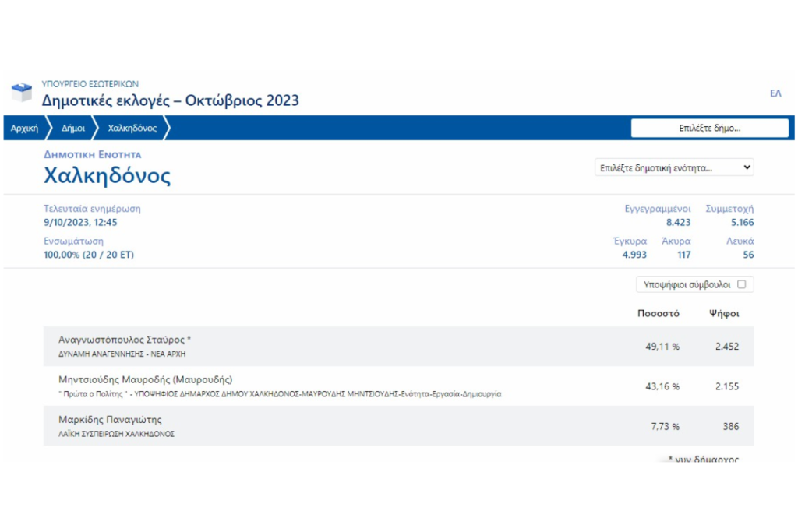This screenshot has width=798, height=532.
Task: Select candidate Μηντσιούδης Μαυροδής
Action: (146, 379)
